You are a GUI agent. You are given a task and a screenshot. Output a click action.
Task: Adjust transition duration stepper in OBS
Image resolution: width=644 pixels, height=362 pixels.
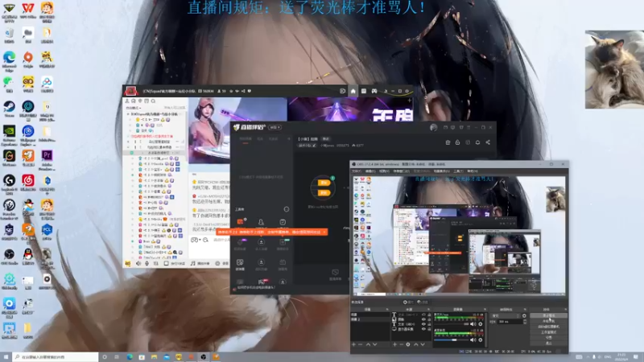point(525,321)
